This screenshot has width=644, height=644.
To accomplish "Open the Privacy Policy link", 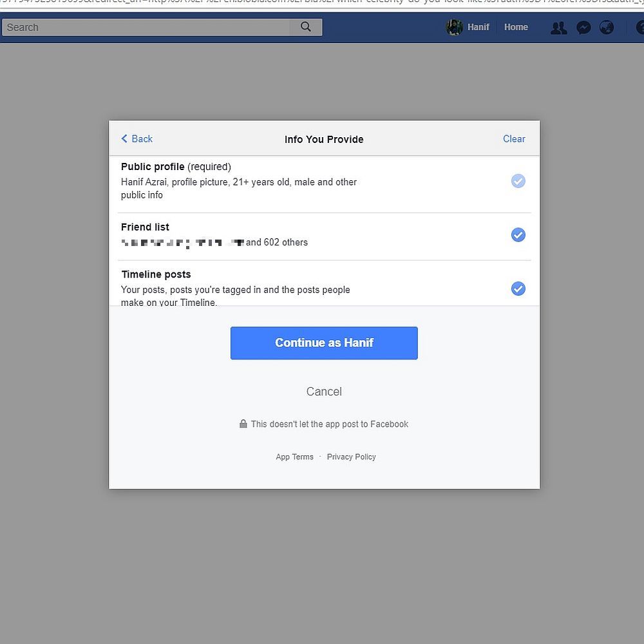I will point(351,457).
